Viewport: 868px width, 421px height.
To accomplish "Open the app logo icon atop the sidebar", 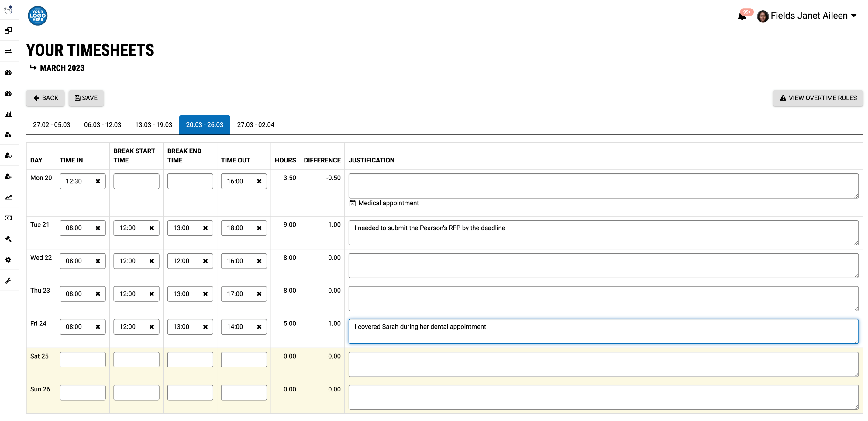I will point(9,10).
